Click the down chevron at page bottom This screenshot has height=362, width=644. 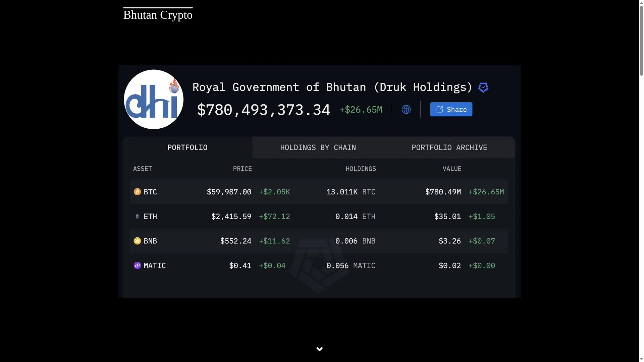coord(319,349)
